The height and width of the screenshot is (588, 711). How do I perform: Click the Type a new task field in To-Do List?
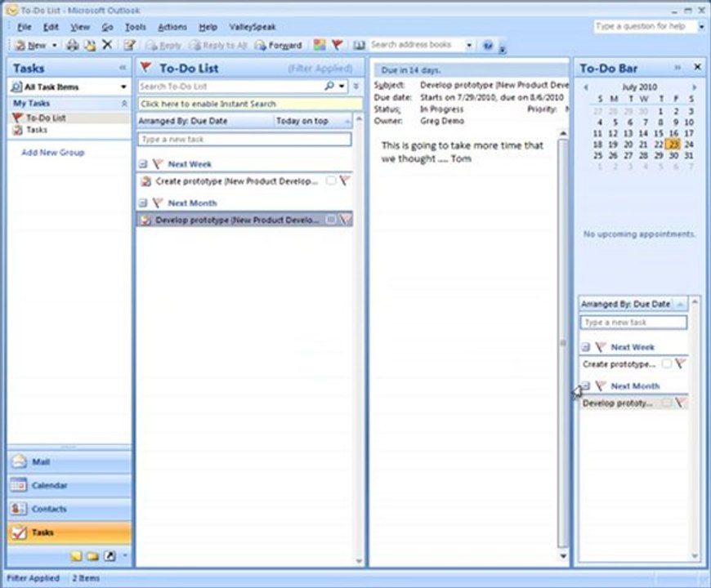[x=245, y=139]
